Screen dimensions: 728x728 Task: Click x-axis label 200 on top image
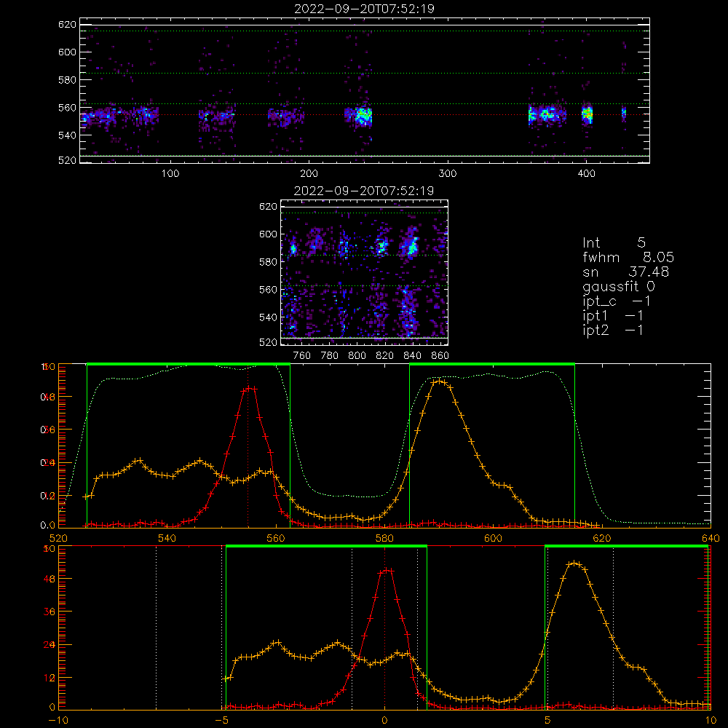(x=309, y=174)
